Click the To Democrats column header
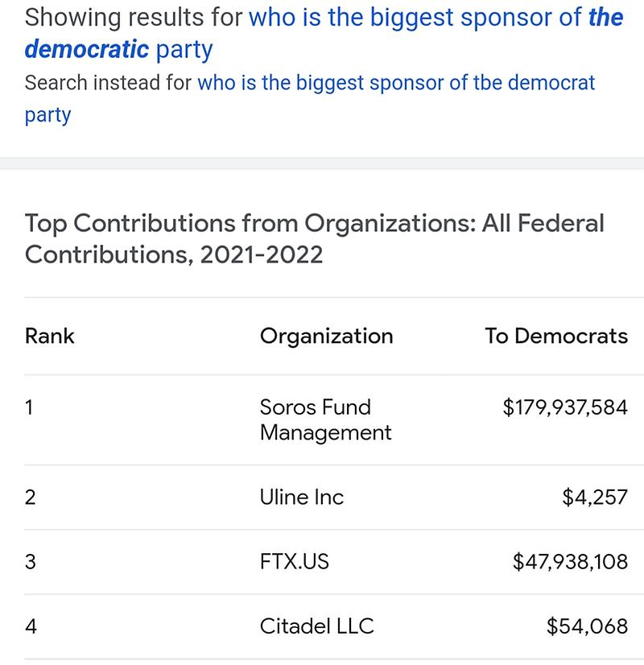Screen dimensions: 644x665 pos(555,336)
